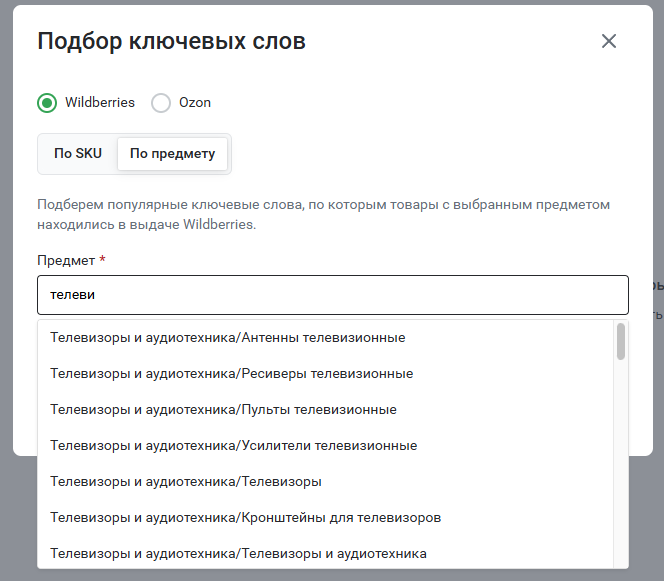
Task: Switch to the По предмету tab
Action: (x=172, y=153)
